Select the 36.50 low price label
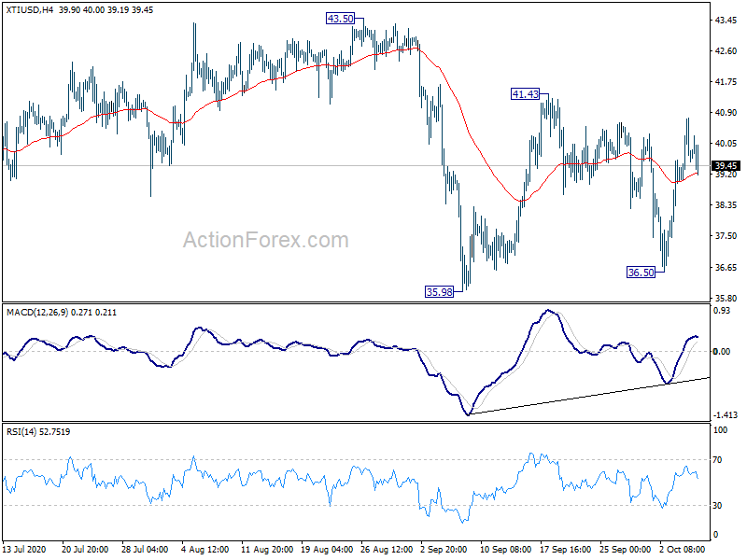Screen dimensions: 747x560 coord(641,273)
